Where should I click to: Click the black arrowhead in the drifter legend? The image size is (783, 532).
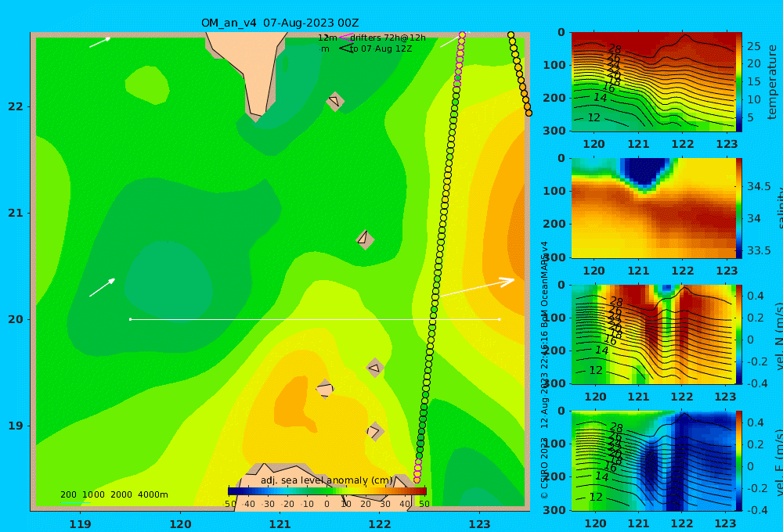[x=345, y=49]
